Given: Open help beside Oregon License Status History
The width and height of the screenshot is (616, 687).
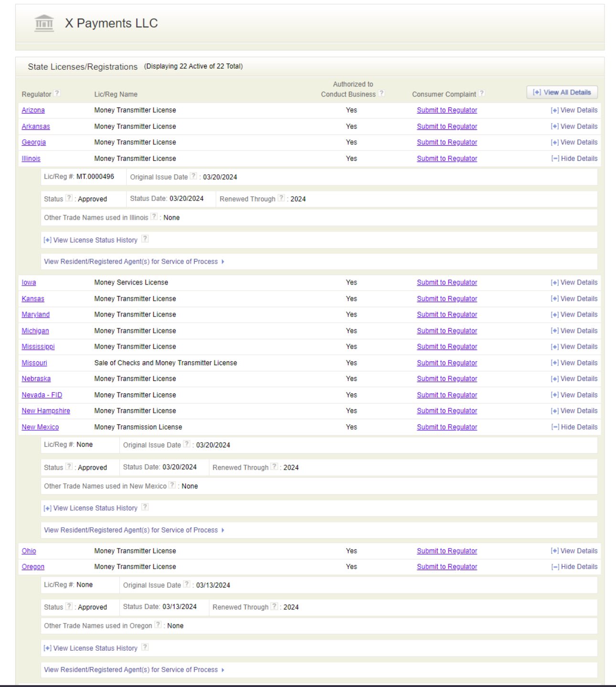Looking at the screenshot, I should (145, 647).
